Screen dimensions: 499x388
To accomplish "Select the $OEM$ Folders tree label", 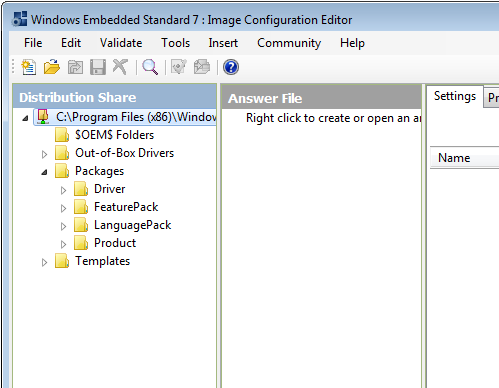I will coord(114,135).
